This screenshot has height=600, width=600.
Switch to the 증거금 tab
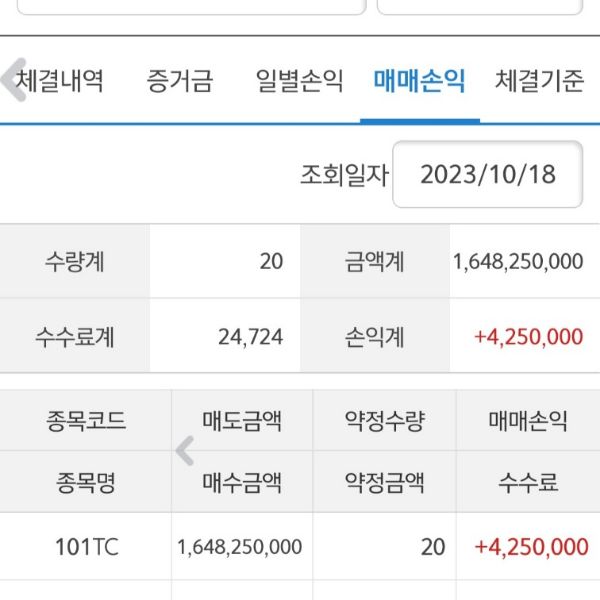click(x=180, y=81)
